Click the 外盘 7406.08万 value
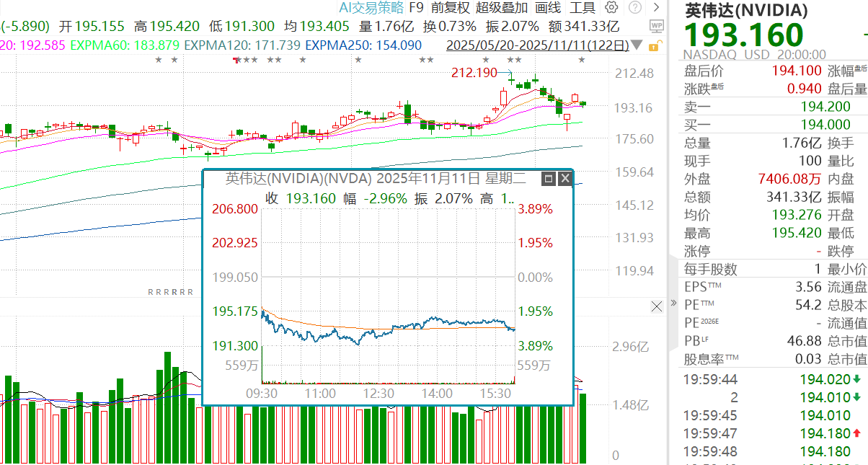868x465 pixels. tap(789, 179)
